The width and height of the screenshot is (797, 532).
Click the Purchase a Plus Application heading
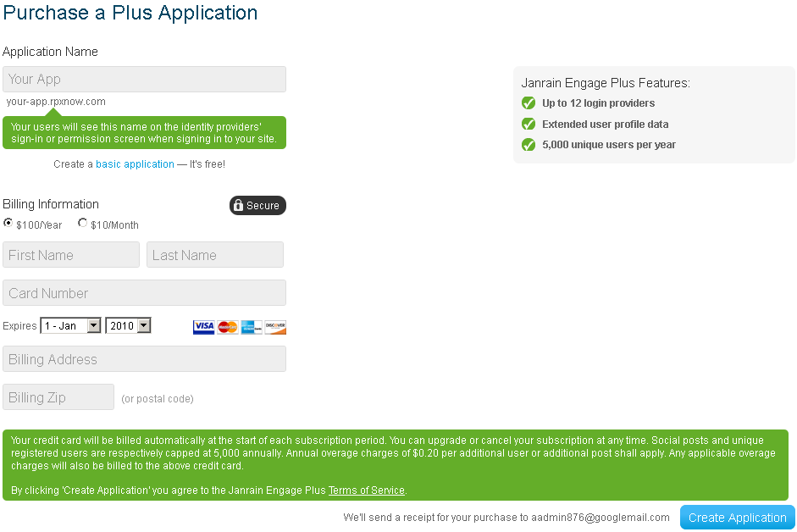point(130,13)
